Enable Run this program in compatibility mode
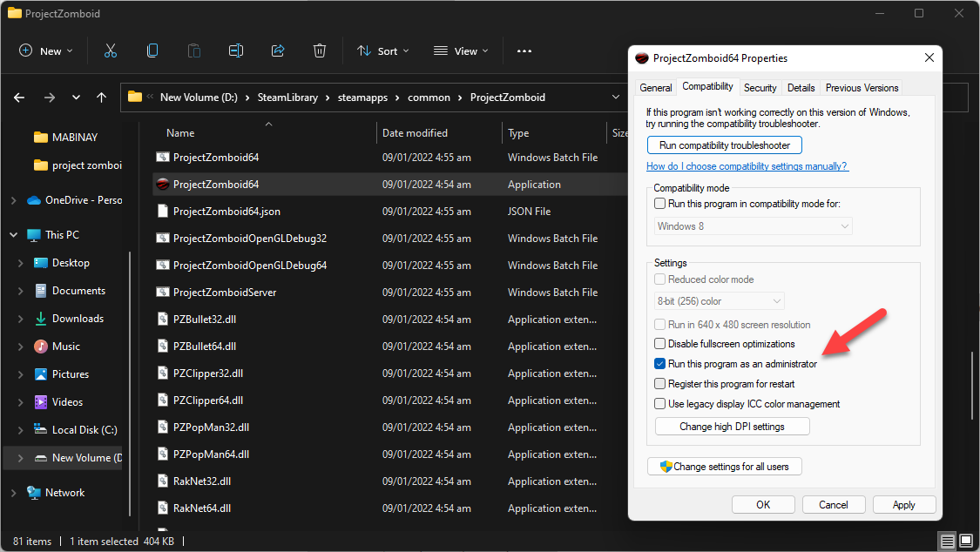Viewport: 980px width, 552px height. coord(659,204)
